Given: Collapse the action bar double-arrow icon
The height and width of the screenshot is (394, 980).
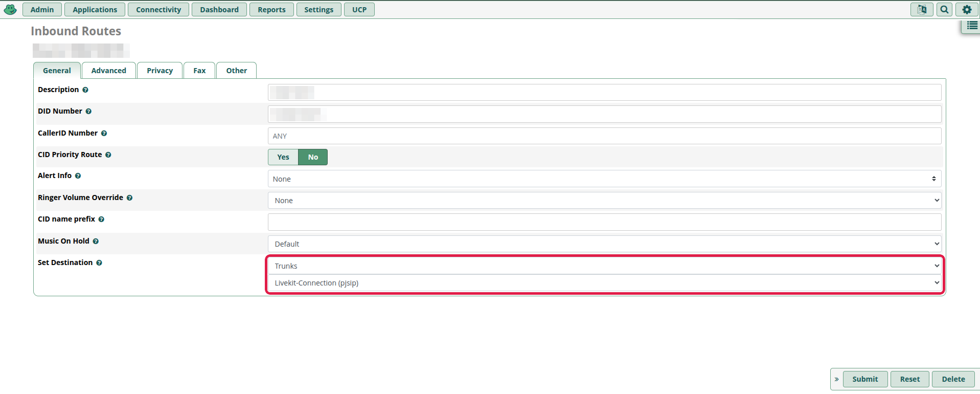Looking at the screenshot, I should [836, 379].
